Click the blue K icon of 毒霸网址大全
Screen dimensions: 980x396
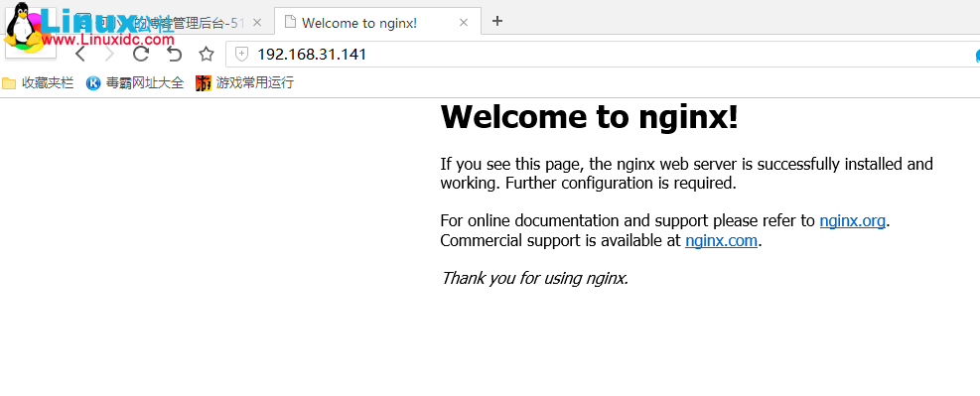click(x=93, y=83)
